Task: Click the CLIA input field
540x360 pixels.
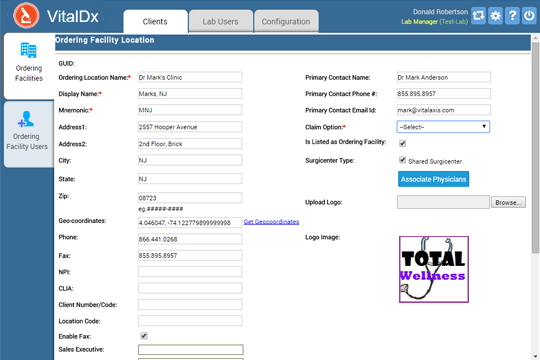Action: (190, 288)
